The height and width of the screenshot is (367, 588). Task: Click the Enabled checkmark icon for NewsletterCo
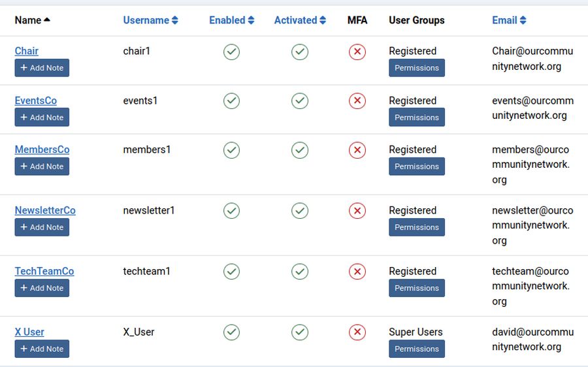click(231, 210)
